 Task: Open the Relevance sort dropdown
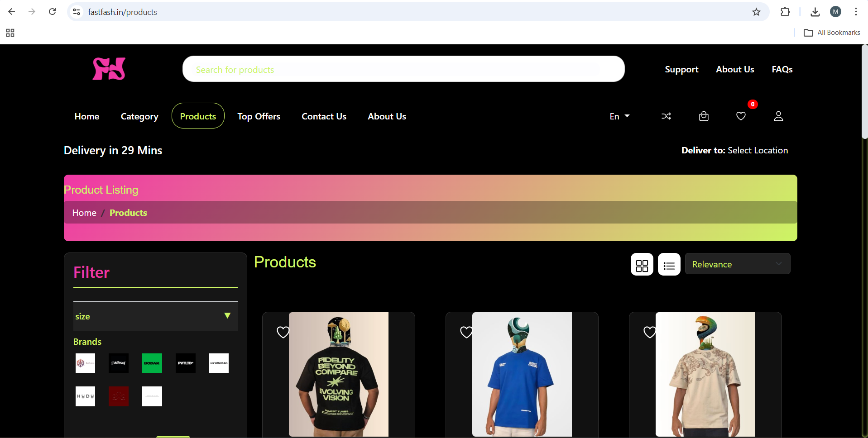tap(737, 264)
